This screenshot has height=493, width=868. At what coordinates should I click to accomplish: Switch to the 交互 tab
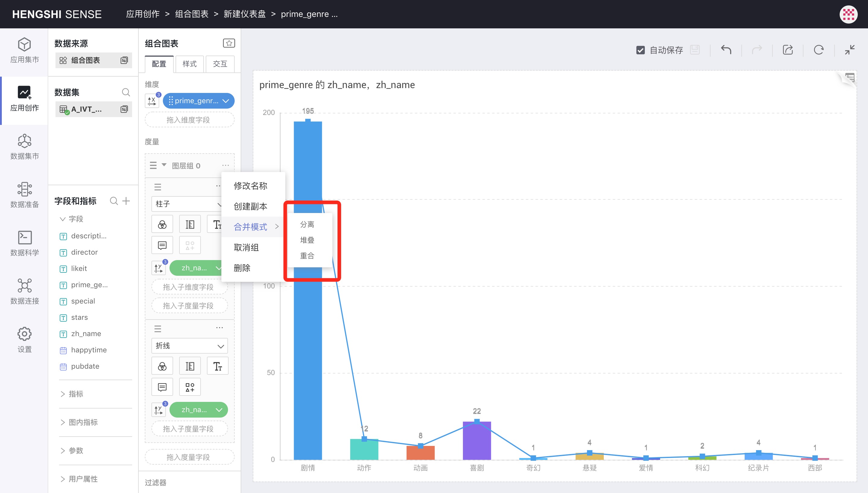pos(220,64)
